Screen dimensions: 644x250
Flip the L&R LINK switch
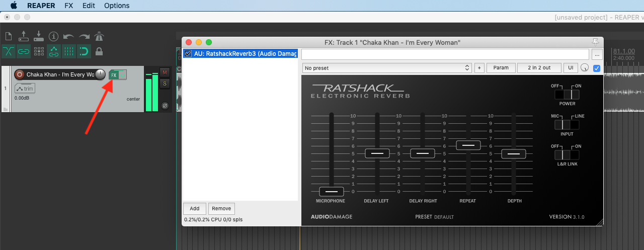pos(567,155)
